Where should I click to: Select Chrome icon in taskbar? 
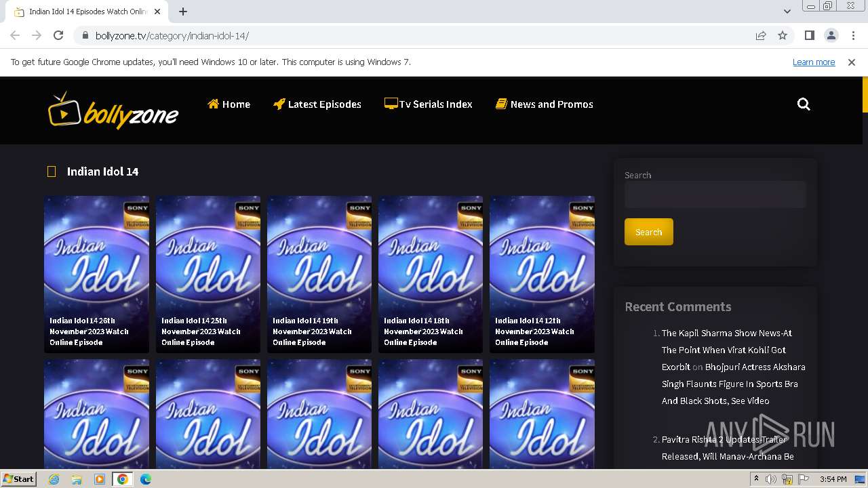point(123,479)
